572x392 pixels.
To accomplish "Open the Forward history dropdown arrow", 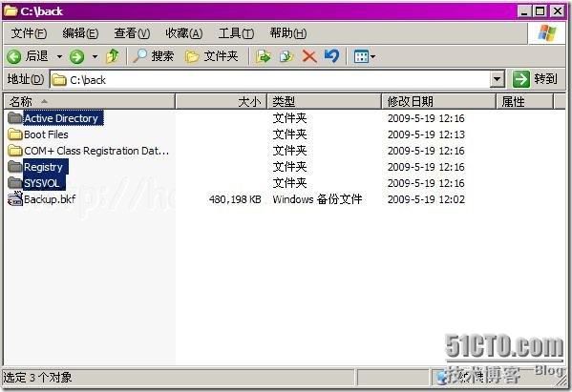I will 95,56.
